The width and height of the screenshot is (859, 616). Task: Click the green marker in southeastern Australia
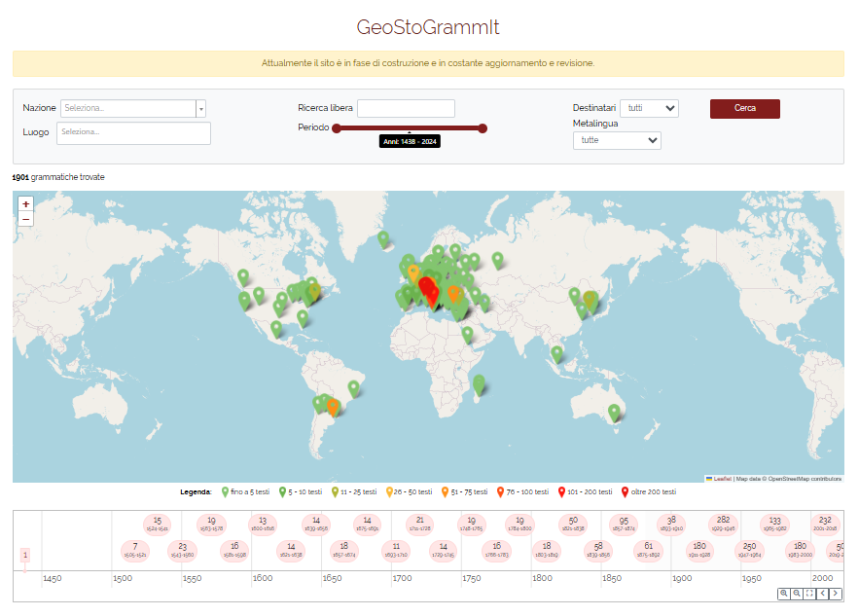[x=614, y=413]
